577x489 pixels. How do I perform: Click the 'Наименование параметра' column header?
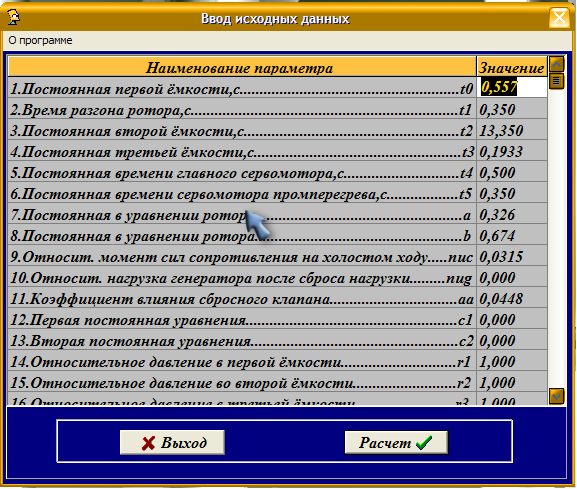242,67
